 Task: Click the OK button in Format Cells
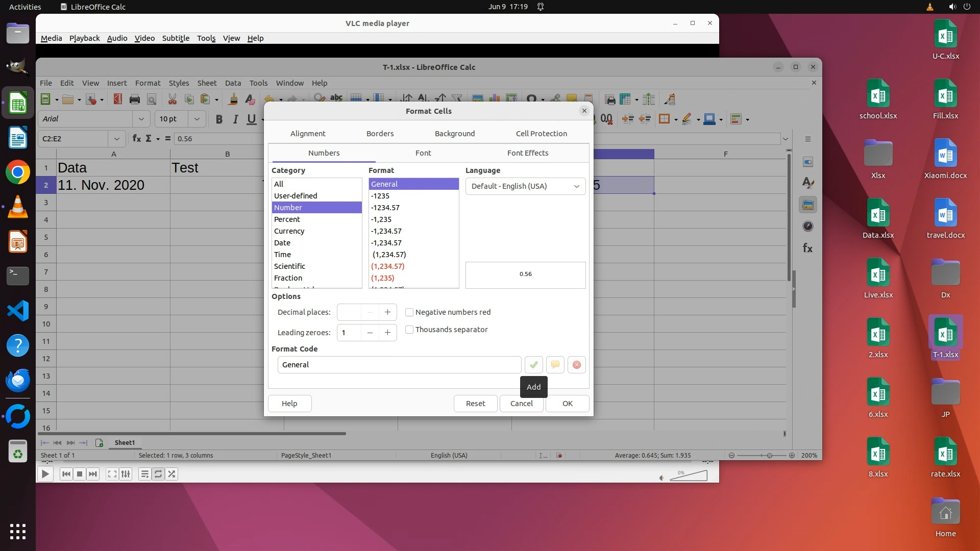567,404
